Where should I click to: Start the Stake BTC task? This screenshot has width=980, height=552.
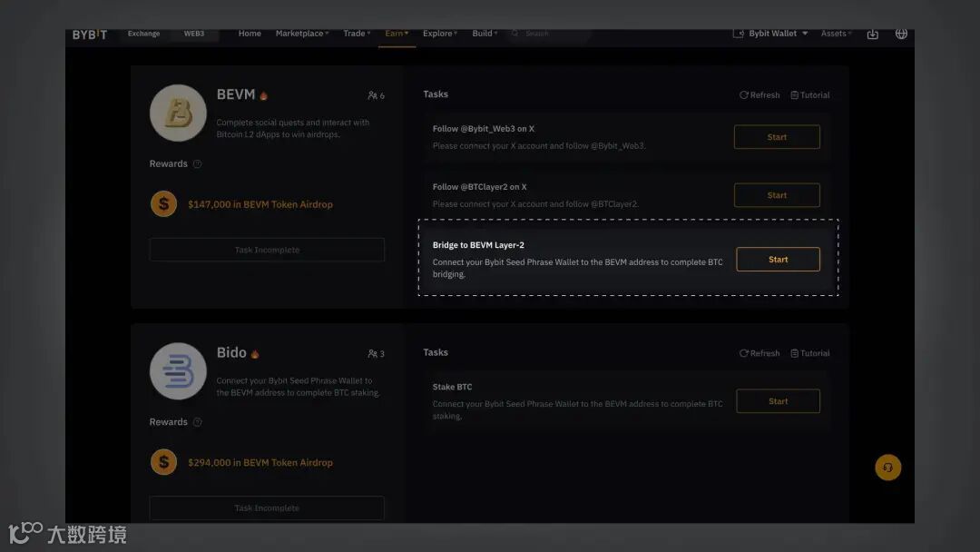tap(779, 400)
